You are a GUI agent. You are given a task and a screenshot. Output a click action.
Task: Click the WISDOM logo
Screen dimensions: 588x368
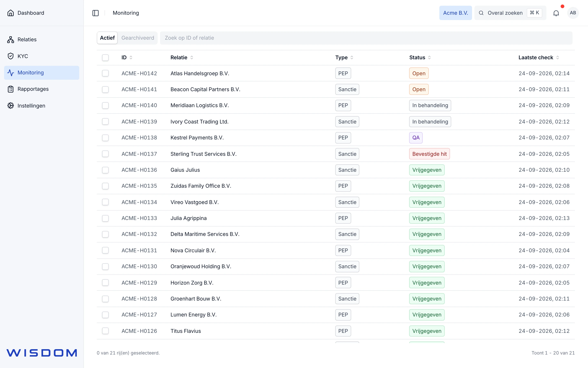(x=42, y=353)
